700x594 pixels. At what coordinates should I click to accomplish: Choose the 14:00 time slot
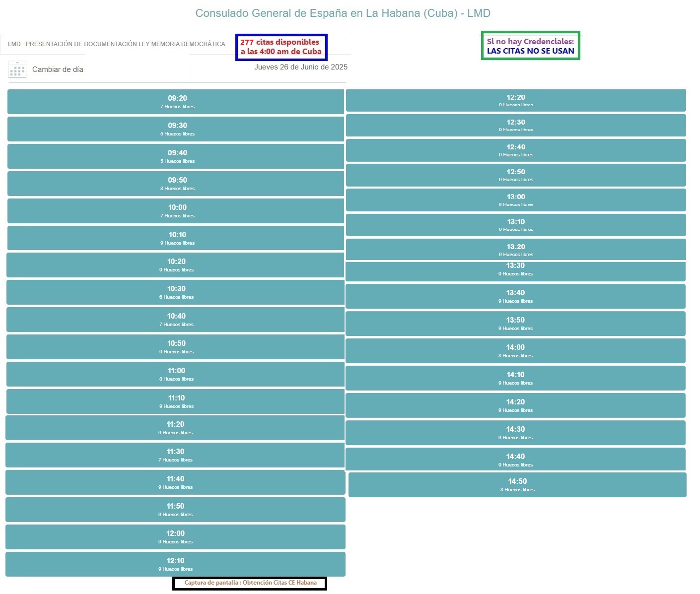(x=515, y=351)
